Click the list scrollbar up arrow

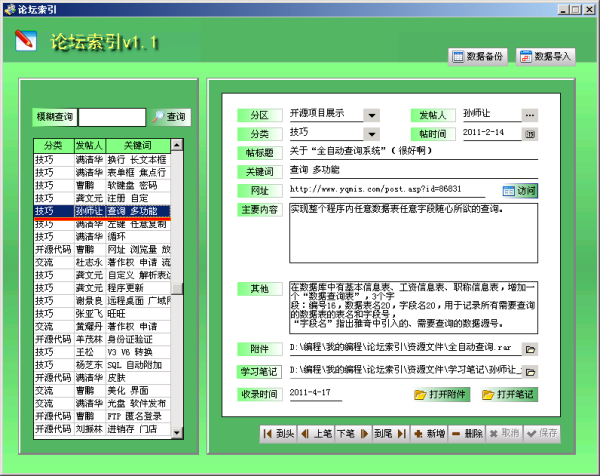pos(177,145)
